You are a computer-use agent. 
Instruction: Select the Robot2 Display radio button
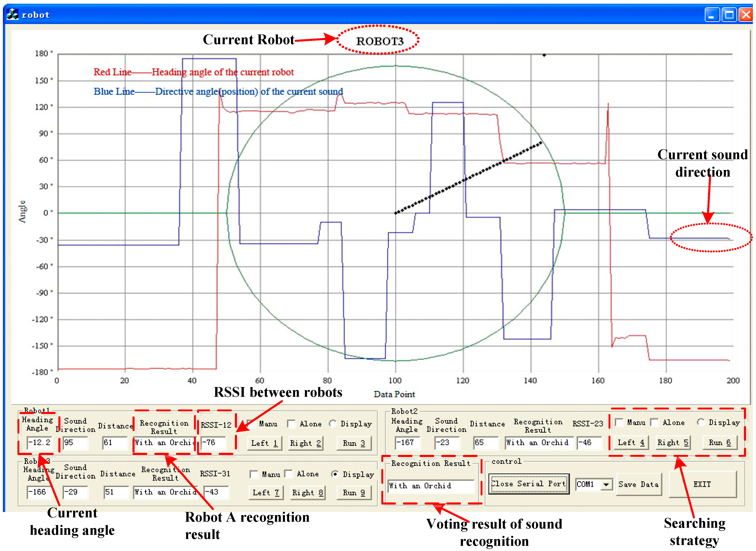(x=701, y=422)
